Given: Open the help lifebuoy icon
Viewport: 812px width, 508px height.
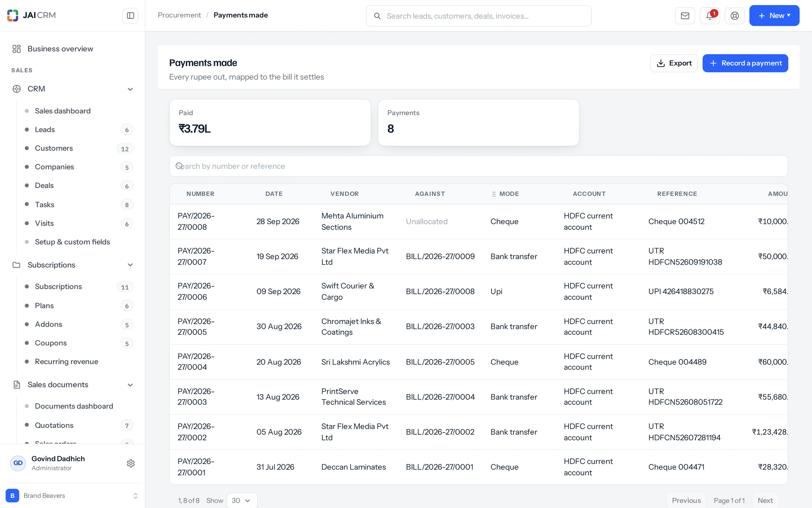Looking at the screenshot, I should [x=735, y=16].
